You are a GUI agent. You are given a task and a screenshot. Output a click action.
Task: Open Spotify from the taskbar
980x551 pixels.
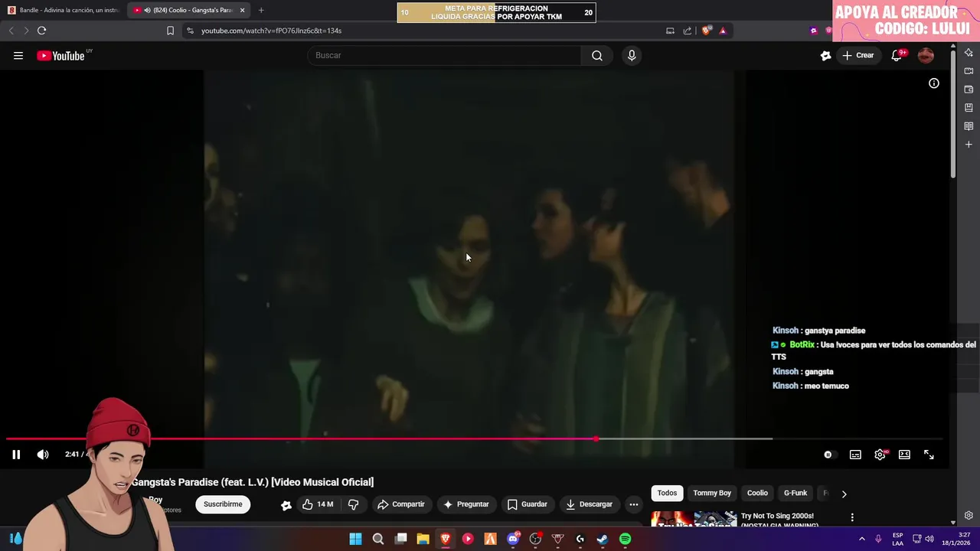[625, 540]
